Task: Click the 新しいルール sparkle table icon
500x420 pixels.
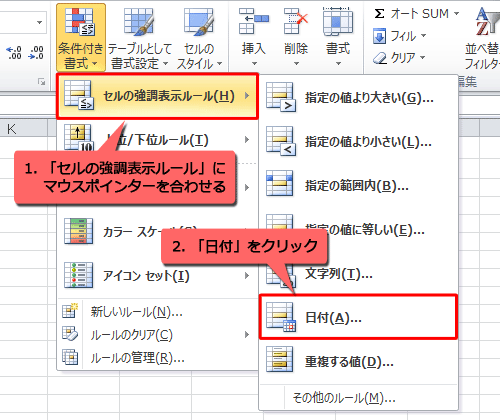Action: click(x=70, y=311)
